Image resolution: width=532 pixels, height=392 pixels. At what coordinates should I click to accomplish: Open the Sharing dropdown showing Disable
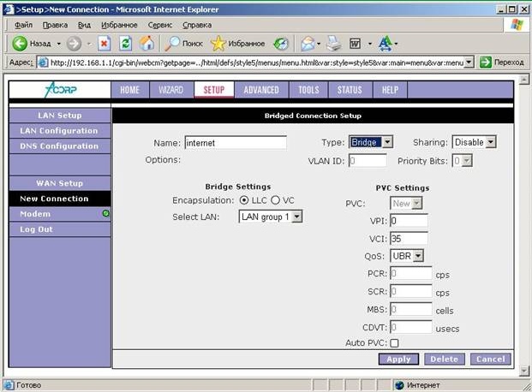[474, 142]
